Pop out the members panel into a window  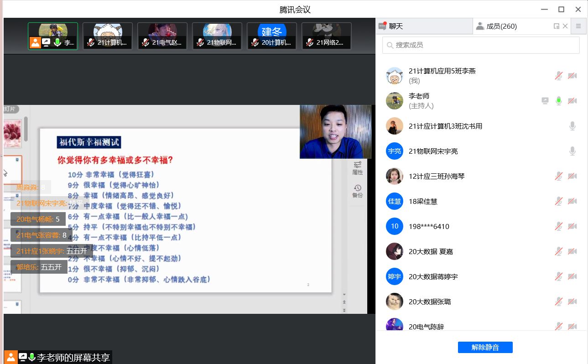(x=556, y=26)
